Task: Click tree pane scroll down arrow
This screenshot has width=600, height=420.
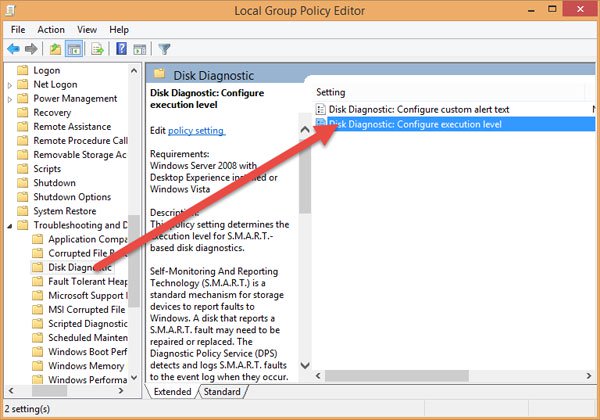Action: (134, 378)
